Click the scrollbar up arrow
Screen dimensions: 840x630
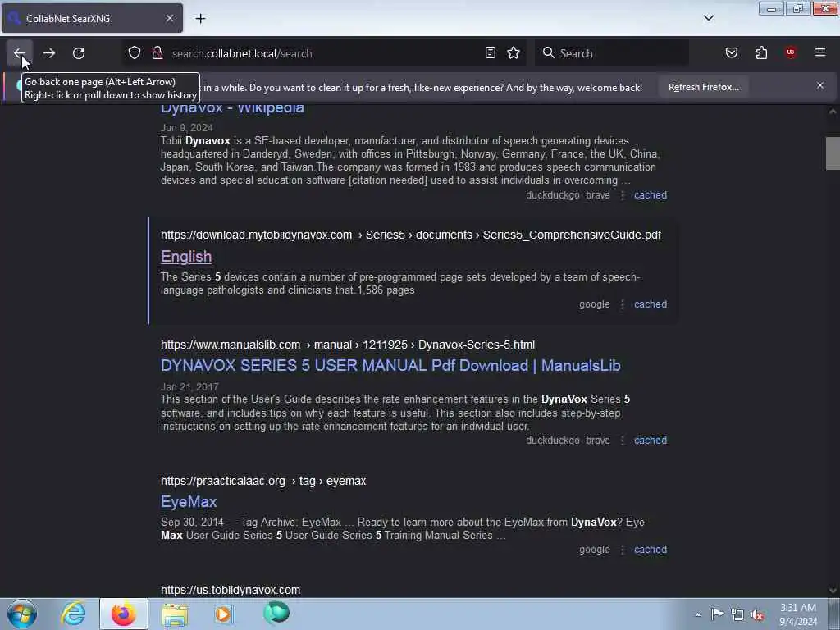pos(833,112)
